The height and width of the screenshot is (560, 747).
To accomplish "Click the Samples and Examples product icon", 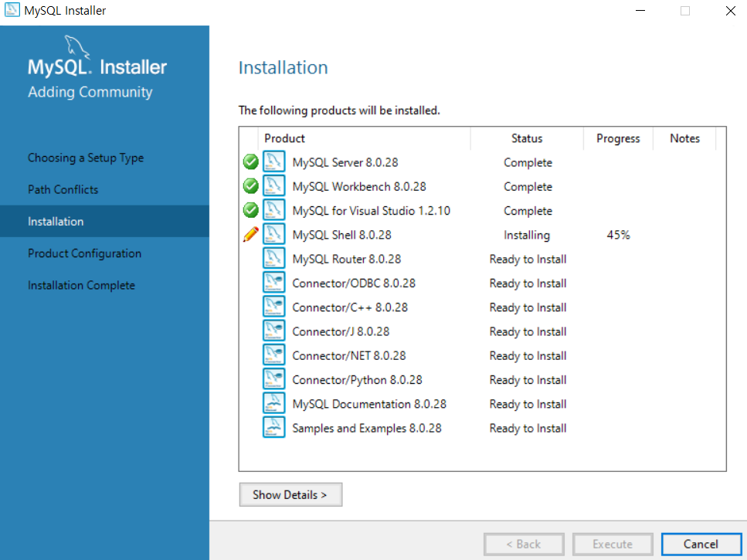I will (274, 428).
